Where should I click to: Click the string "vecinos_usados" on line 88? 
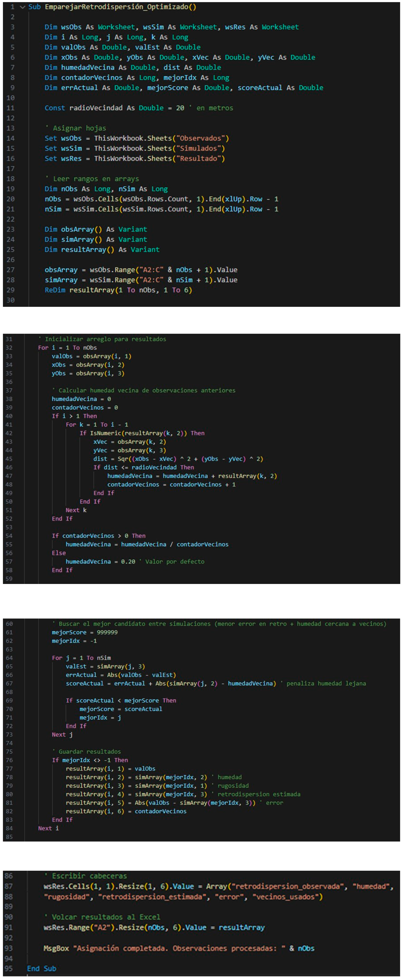tap(285, 897)
